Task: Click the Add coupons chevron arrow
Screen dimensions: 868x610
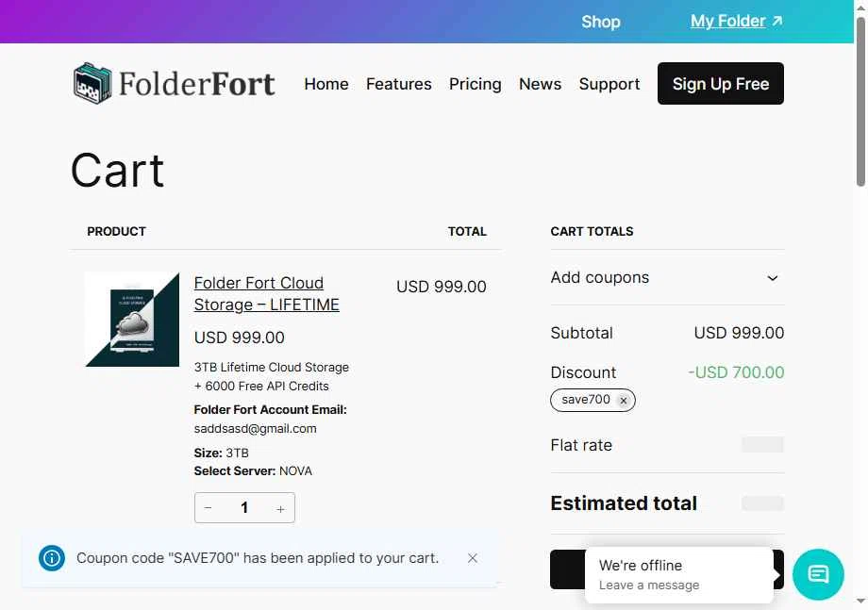Action: [x=772, y=277]
